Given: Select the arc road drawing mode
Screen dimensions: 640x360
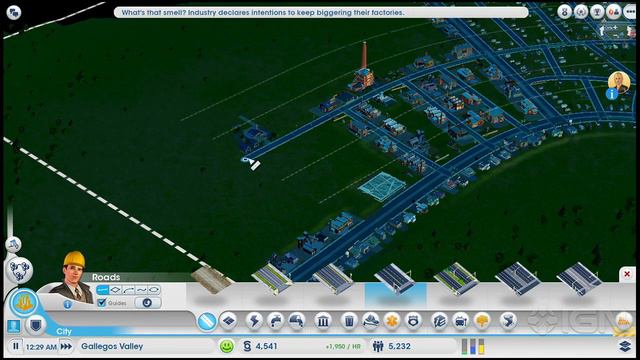Looking at the screenshot, I should tap(128, 290).
